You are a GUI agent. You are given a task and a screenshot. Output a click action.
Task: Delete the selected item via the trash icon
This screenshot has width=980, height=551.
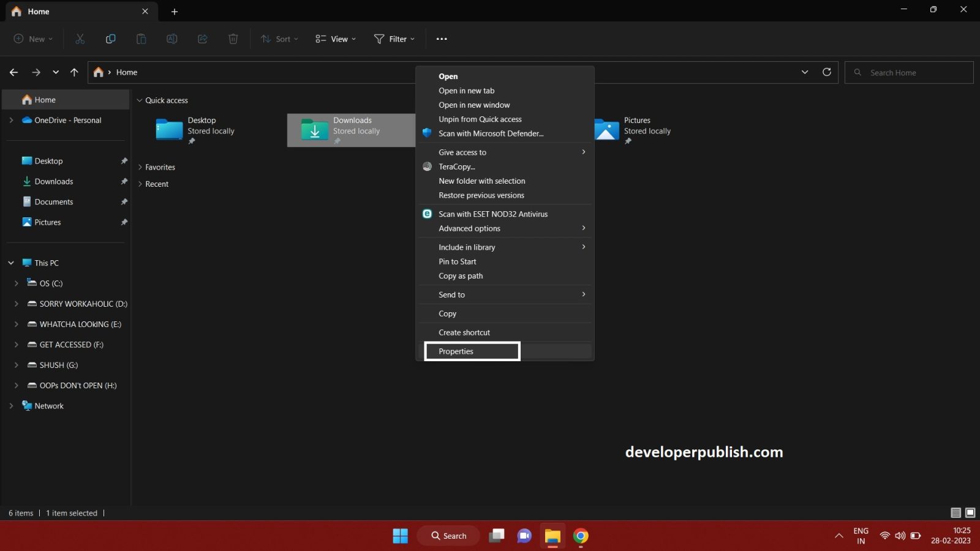[233, 39]
